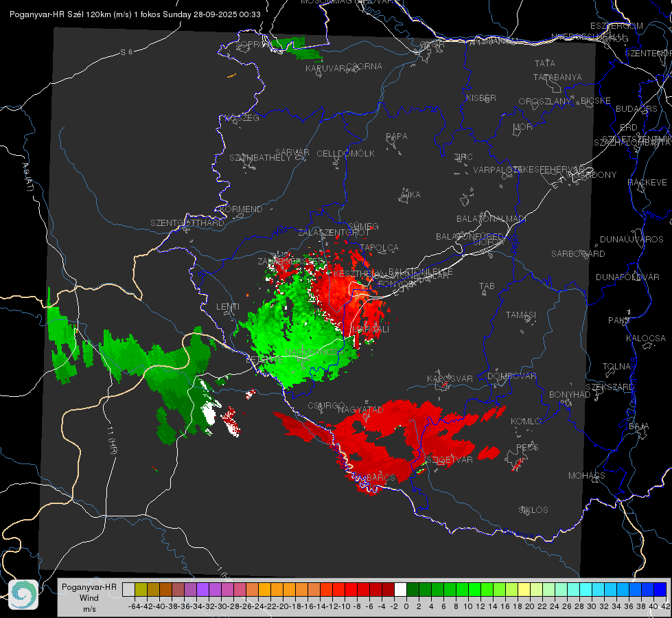The width and height of the screenshot is (672, 618).
Task: Click the dark blue swatch at legend's right end
Action: click(660, 589)
